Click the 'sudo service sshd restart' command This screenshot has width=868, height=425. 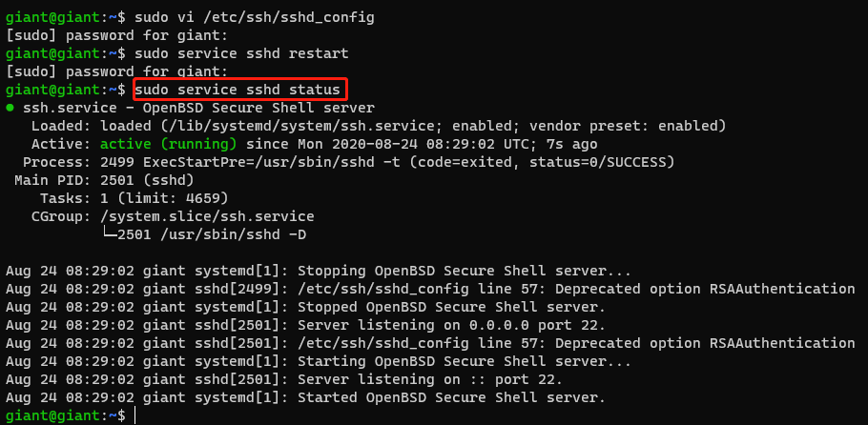coord(242,54)
